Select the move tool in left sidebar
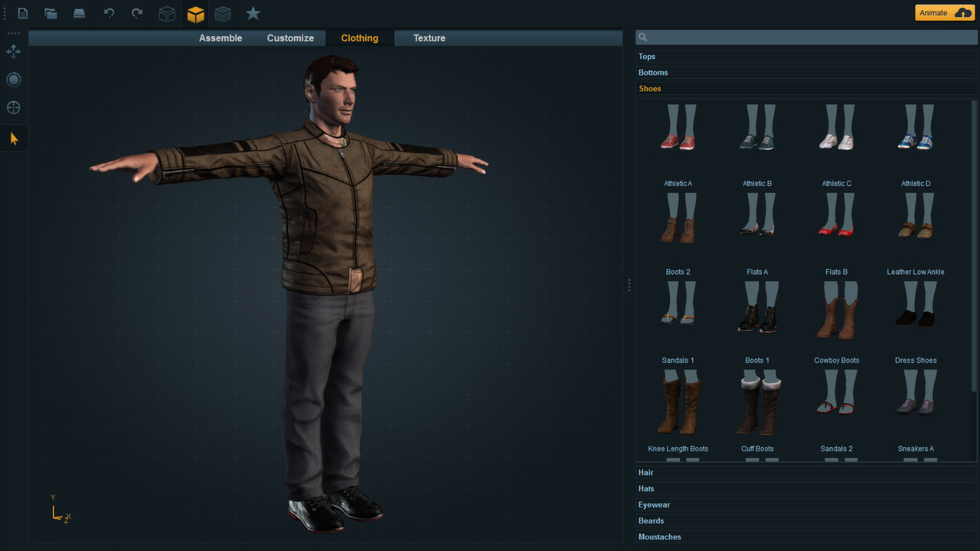Image resolution: width=980 pixels, height=551 pixels. pos(13,51)
